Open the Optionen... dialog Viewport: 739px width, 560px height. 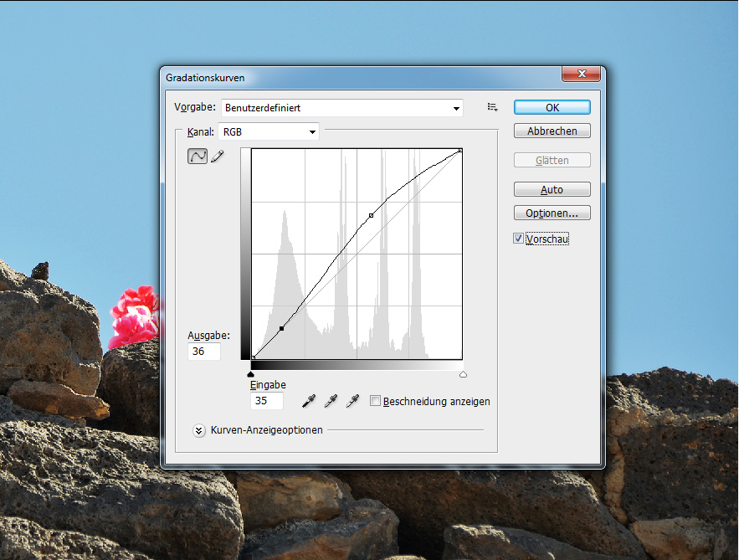(552, 213)
